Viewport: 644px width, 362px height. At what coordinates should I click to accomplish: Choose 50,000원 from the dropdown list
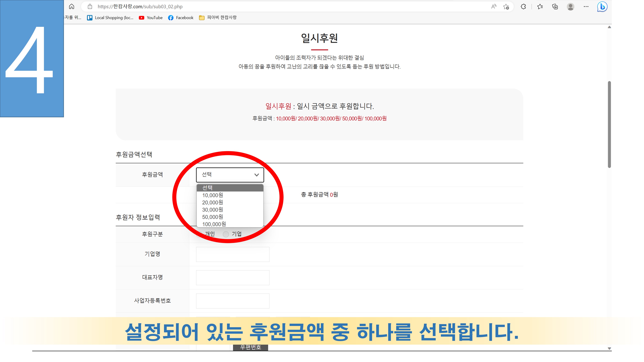213,217
